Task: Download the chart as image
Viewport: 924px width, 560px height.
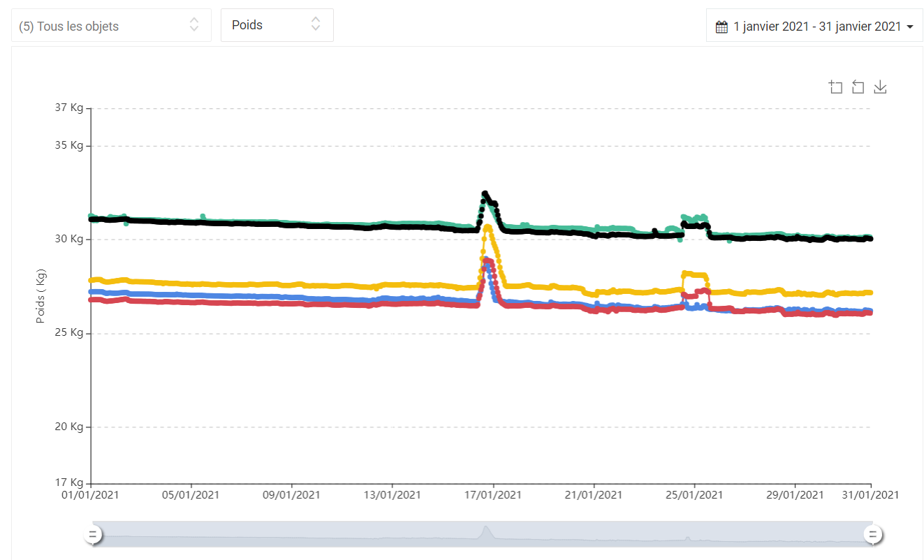Action: click(880, 87)
